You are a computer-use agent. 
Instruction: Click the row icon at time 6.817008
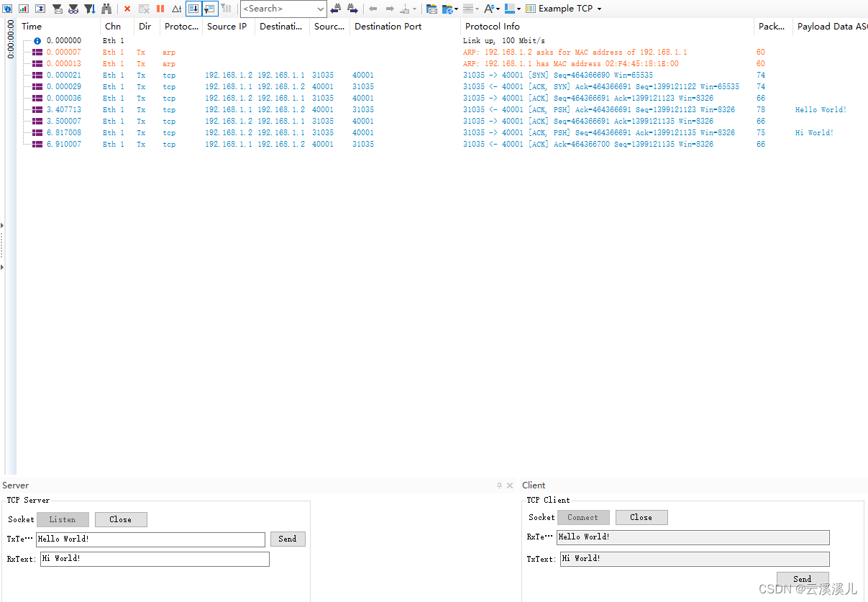[x=37, y=133]
